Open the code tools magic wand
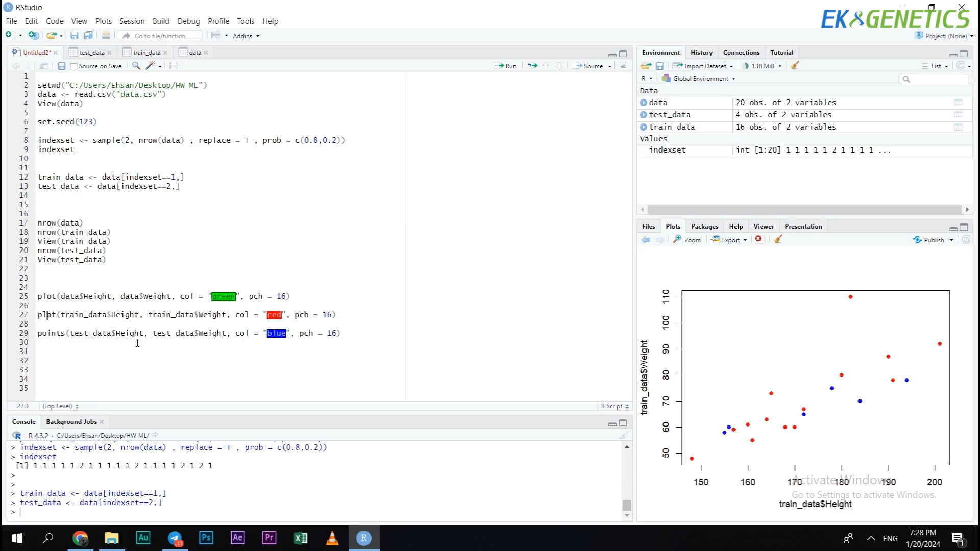The width and height of the screenshot is (980, 551). 151,66
